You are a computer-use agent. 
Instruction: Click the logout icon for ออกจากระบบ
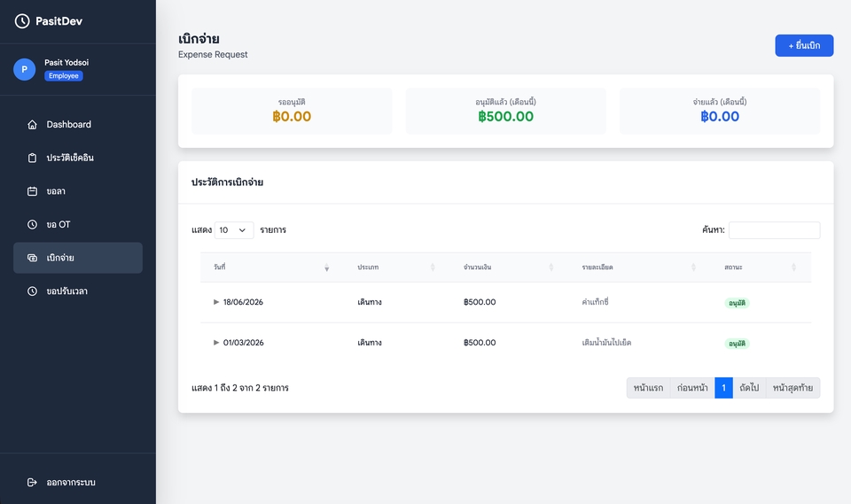[x=33, y=483]
